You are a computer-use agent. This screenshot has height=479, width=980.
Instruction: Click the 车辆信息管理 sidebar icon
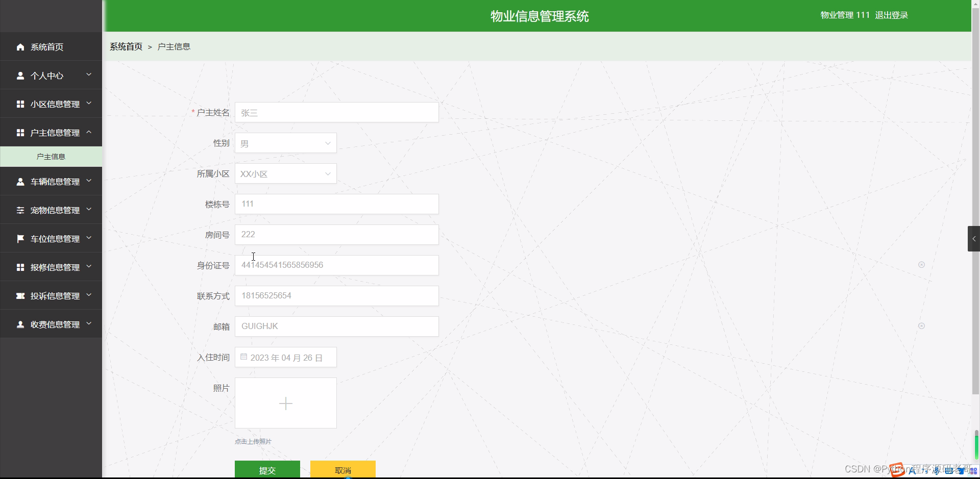point(20,181)
